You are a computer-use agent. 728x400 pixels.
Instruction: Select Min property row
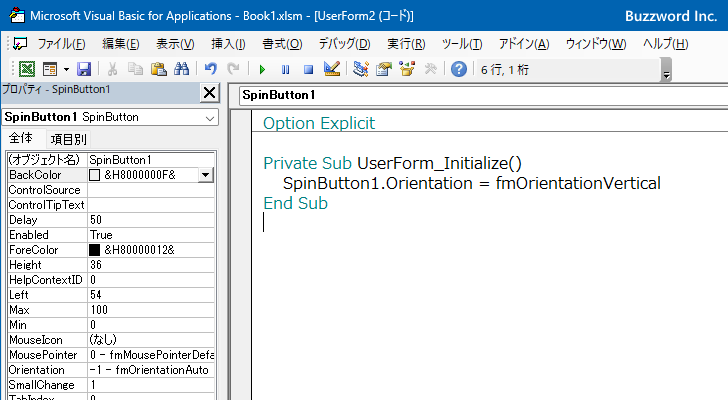point(110,325)
